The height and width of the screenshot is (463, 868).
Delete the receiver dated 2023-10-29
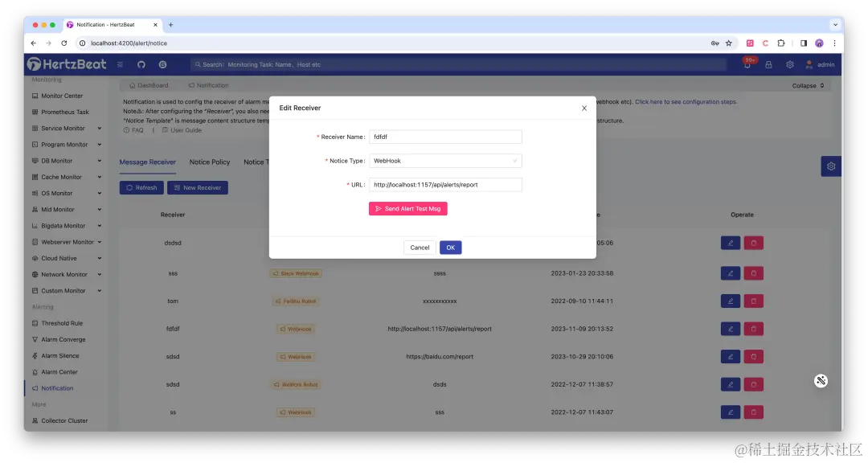click(753, 356)
